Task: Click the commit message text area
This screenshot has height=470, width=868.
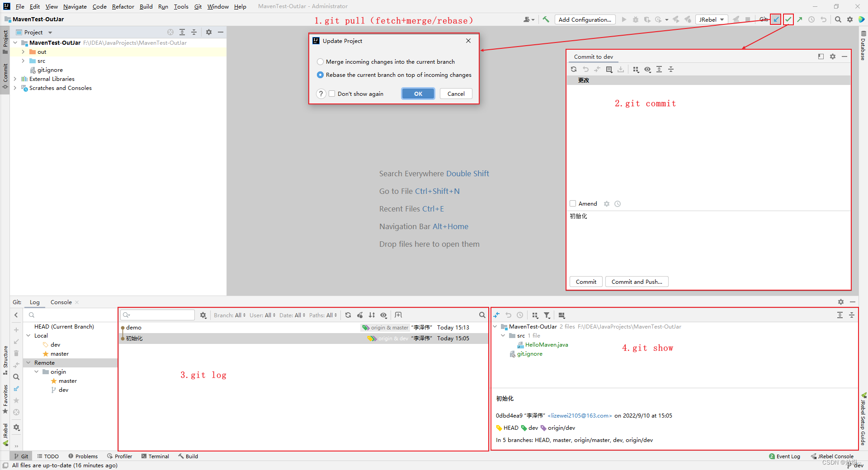Action: tap(708, 242)
